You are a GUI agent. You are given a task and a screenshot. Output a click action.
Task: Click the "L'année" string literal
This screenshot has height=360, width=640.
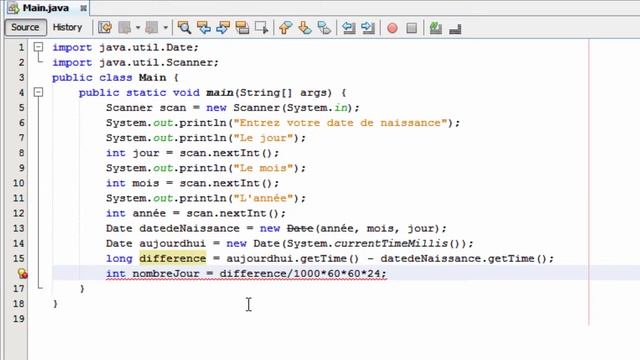point(263,198)
